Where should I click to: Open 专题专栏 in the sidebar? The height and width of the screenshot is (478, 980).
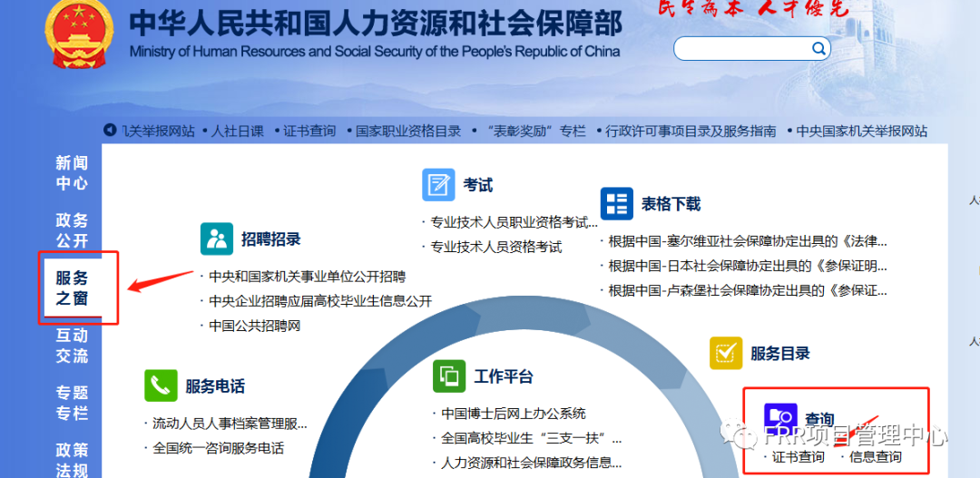[x=72, y=402]
